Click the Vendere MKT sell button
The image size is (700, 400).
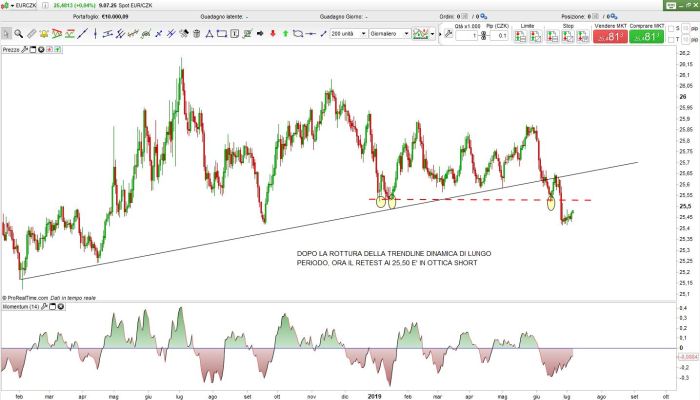(x=612, y=34)
